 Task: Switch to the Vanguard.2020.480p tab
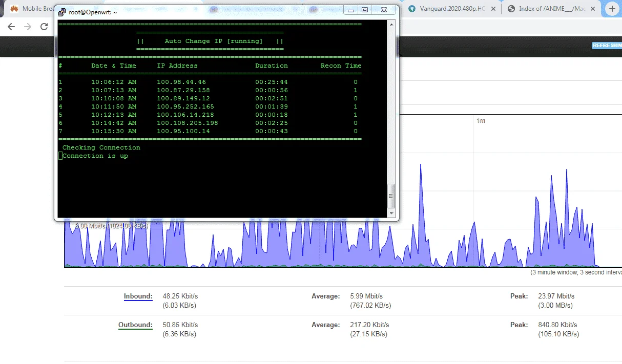coord(448,9)
